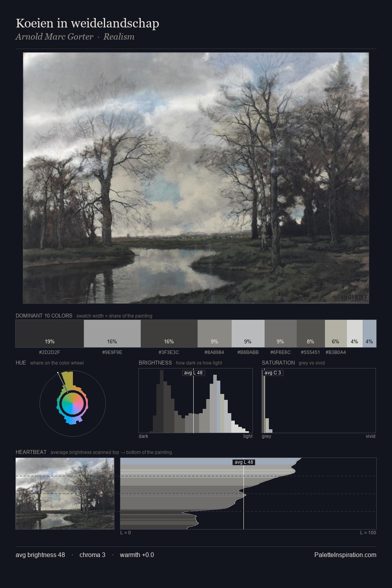Image resolution: width=392 pixels, height=588 pixels.
Task: Select the 9% swatch #8A8984
Action: click(214, 334)
